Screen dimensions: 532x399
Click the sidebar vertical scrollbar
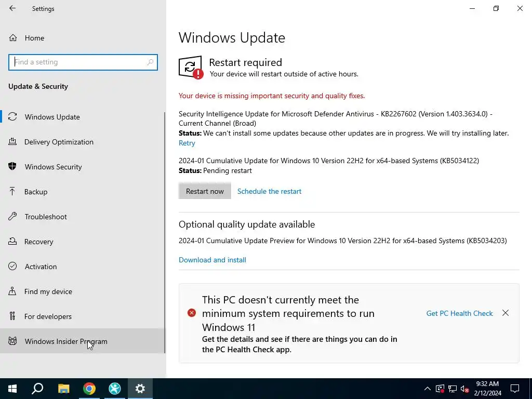pos(165,233)
